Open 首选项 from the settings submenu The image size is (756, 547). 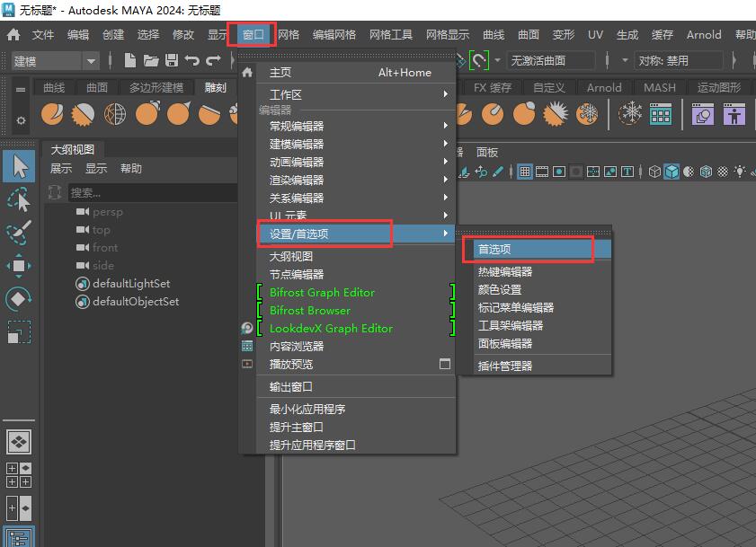click(x=528, y=249)
